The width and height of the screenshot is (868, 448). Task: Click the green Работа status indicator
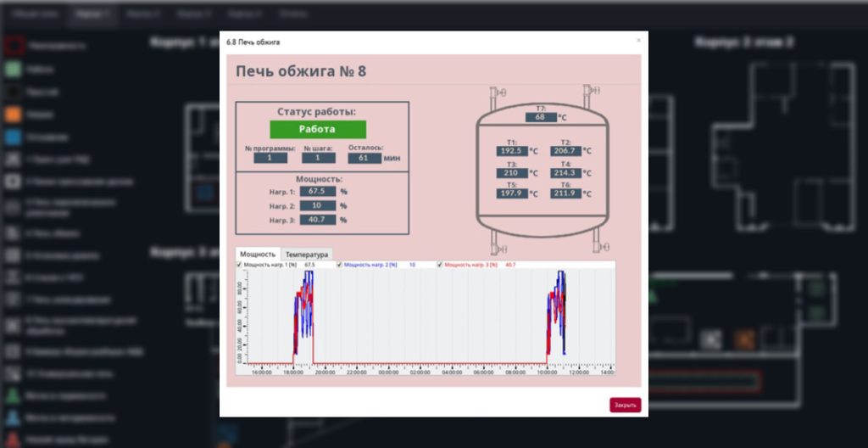(318, 129)
